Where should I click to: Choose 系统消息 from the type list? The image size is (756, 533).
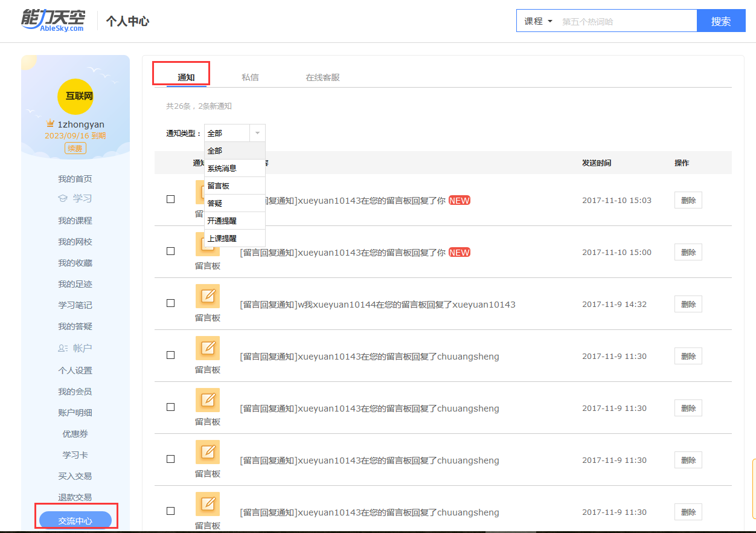coord(222,168)
